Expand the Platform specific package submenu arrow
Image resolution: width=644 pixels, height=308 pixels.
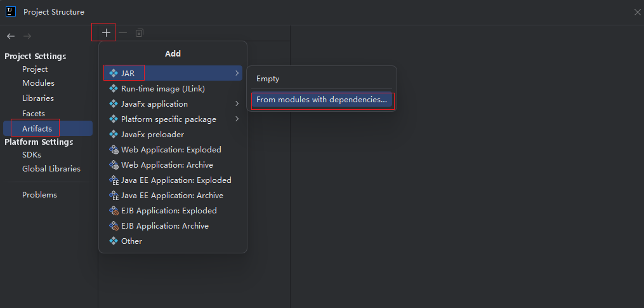237,119
